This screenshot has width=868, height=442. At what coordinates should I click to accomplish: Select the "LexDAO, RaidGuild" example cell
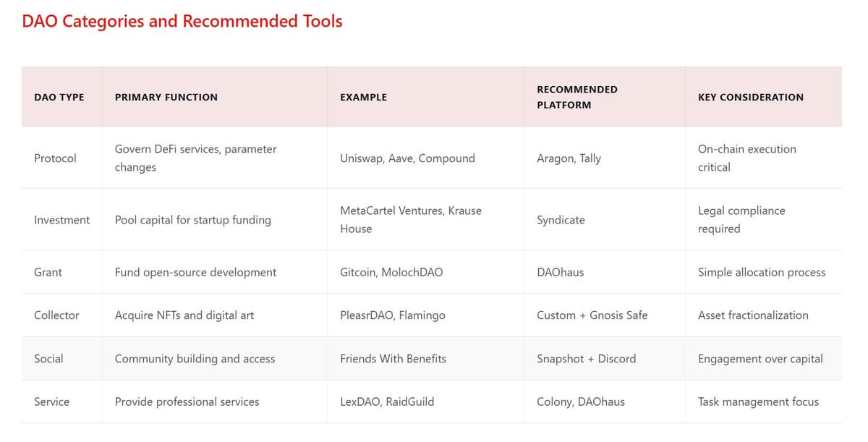pyautogui.click(x=387, y=401)
